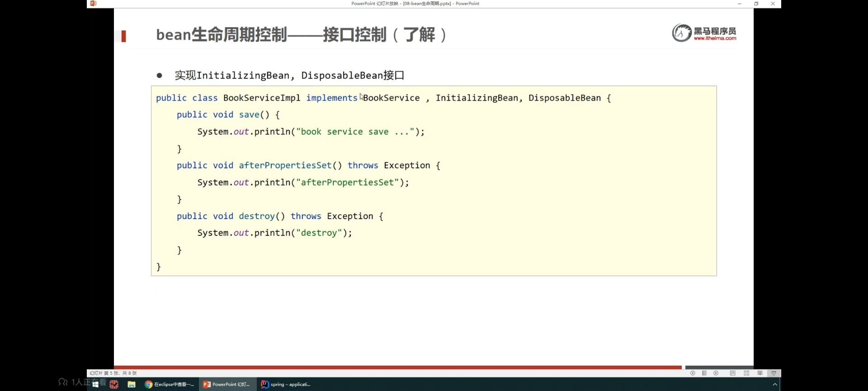Click the slide count status text
Screen dimensions: 868x391
tap(113, 373)
